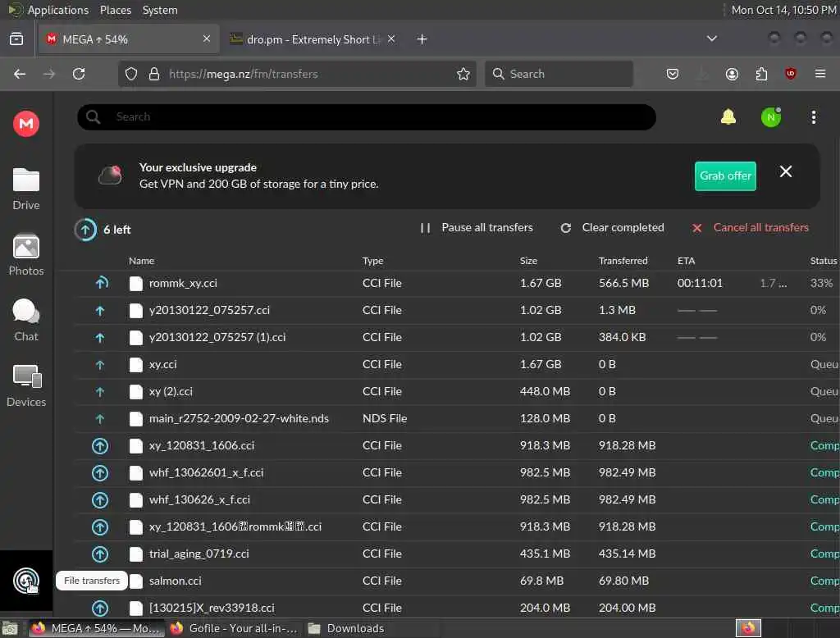Screen dimensions: 840x638
Task: Open the Chat section
Action: [25, 321]
